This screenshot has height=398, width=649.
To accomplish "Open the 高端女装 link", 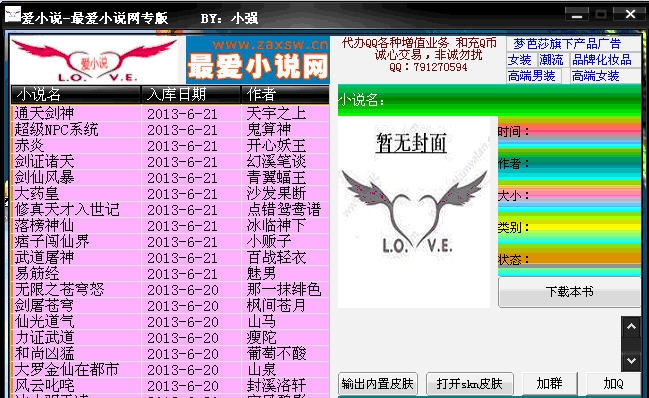I will pyautogui.click(x=596, y=76).
